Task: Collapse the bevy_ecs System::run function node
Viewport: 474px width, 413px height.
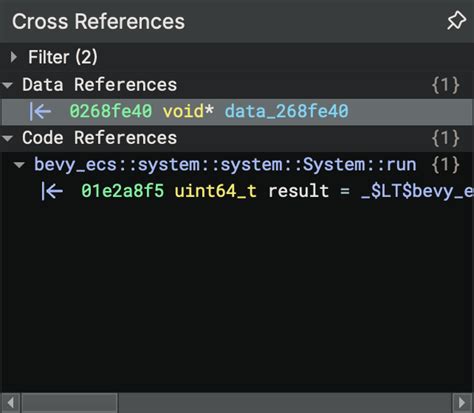Action: tap(19, 165)
